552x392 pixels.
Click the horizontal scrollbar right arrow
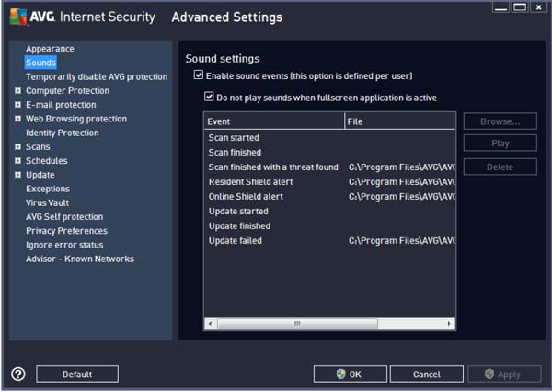pos(451,324)
